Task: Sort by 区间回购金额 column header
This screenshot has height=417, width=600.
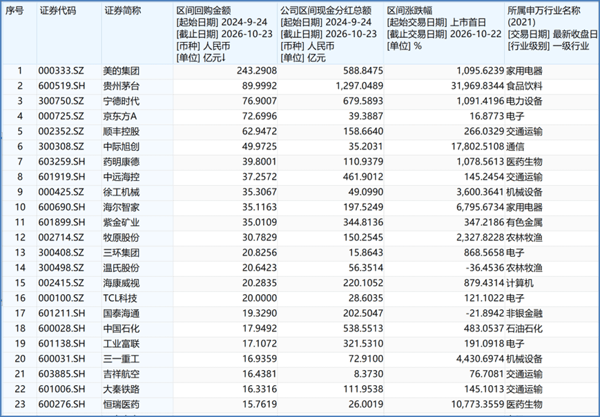Action: coord(204,10)
